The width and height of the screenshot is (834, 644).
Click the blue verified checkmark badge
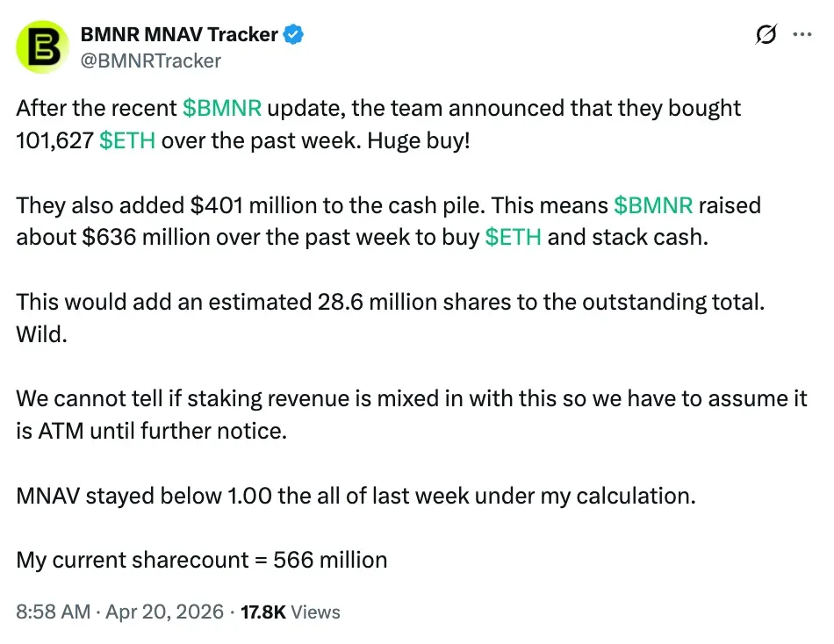297,35
